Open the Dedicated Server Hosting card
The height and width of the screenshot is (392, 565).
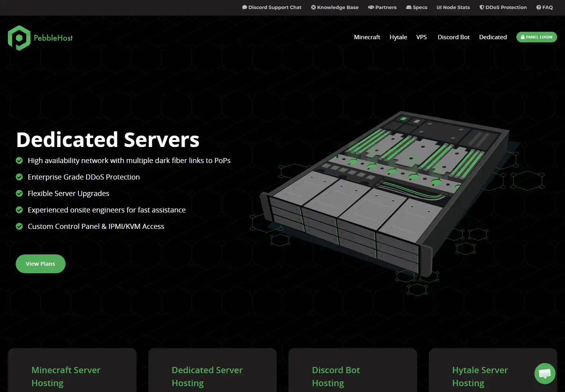[212, 370]
